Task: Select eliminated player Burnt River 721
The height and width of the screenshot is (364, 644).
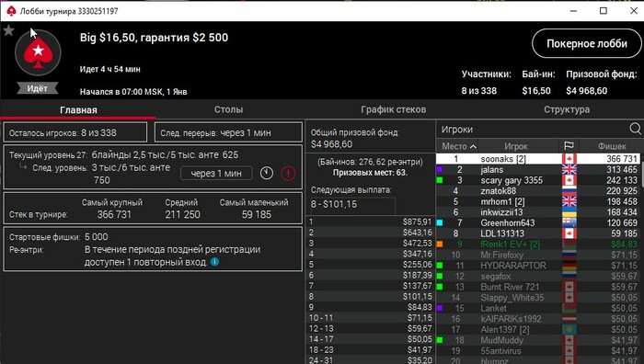Action: (x=537, y=287)
